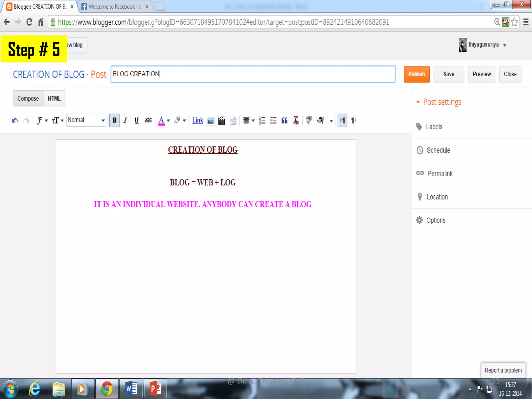This screenshot has width=532, height=399.
Task: Insert a video with the clapperboard icon
Action: (x=221, y=121)
